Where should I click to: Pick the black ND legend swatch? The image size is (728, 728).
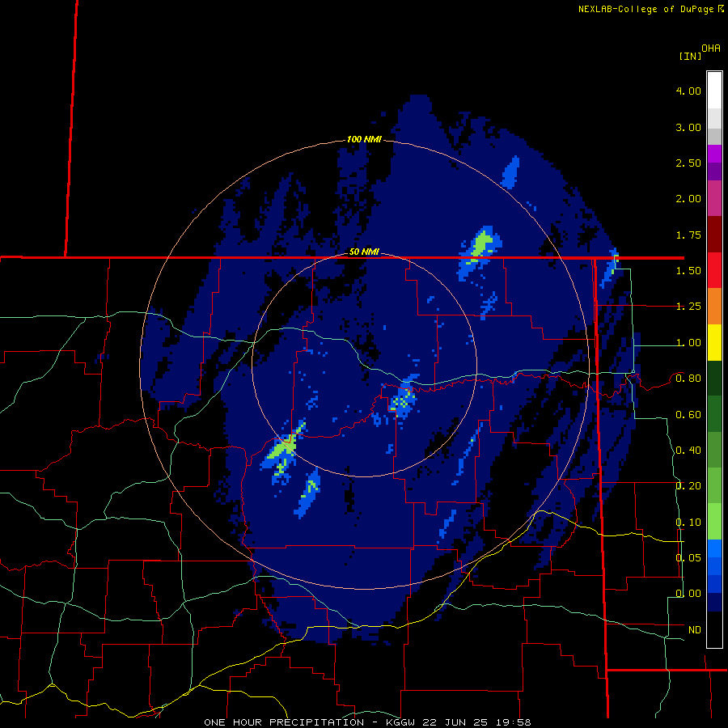pos(714,629)
